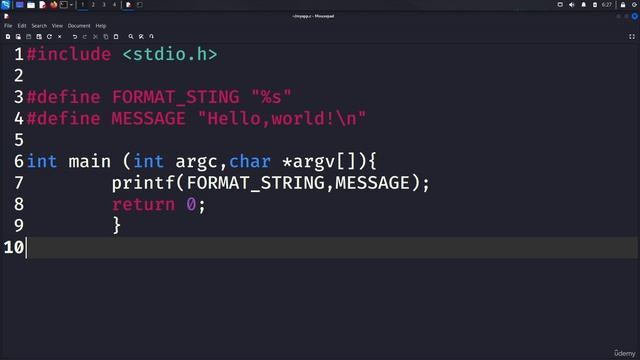The image size is (640, 360).
Task: Click the Mousepad window close button
Action: click(634, 16)
